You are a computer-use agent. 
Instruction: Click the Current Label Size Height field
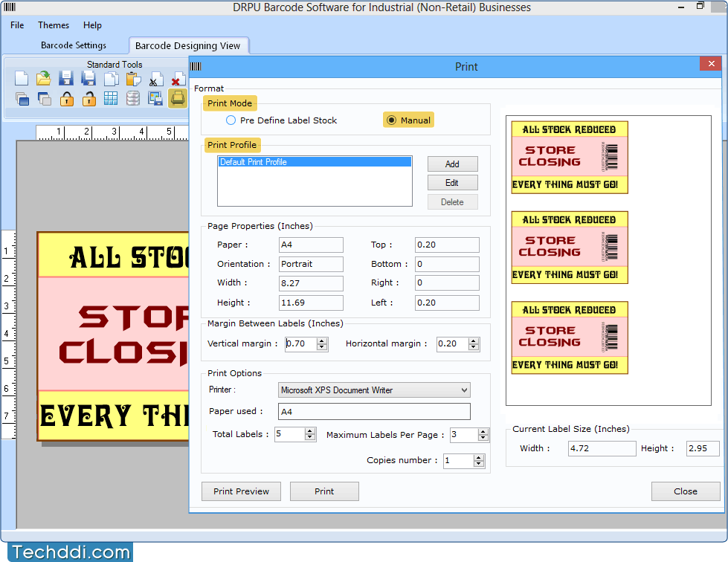pyautogui.click(x=703, y=448)
